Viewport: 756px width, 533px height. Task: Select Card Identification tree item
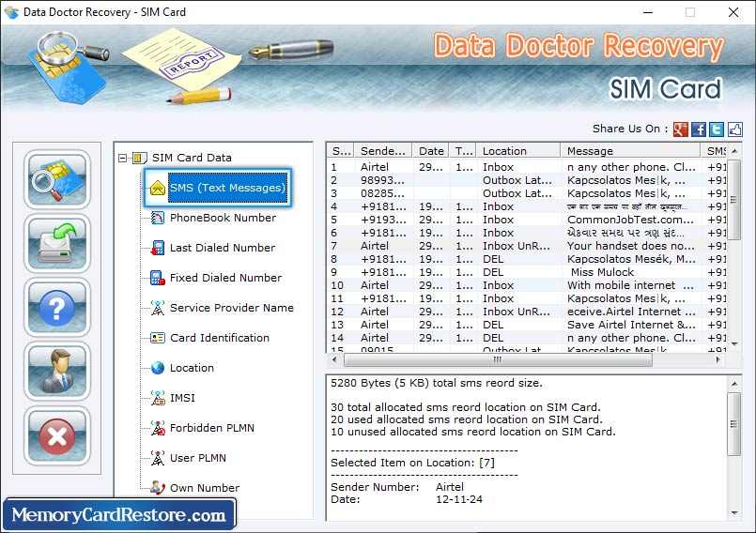(x=220, y=338)
